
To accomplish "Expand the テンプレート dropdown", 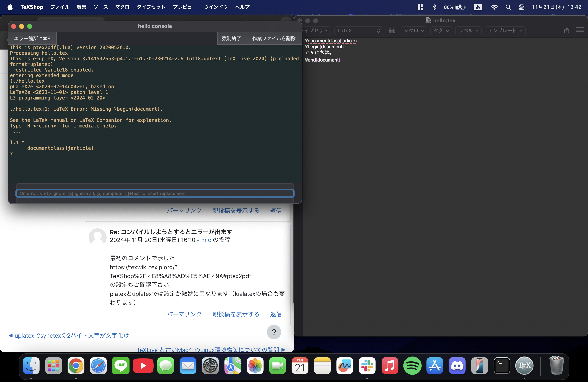I will coord(505,31).
